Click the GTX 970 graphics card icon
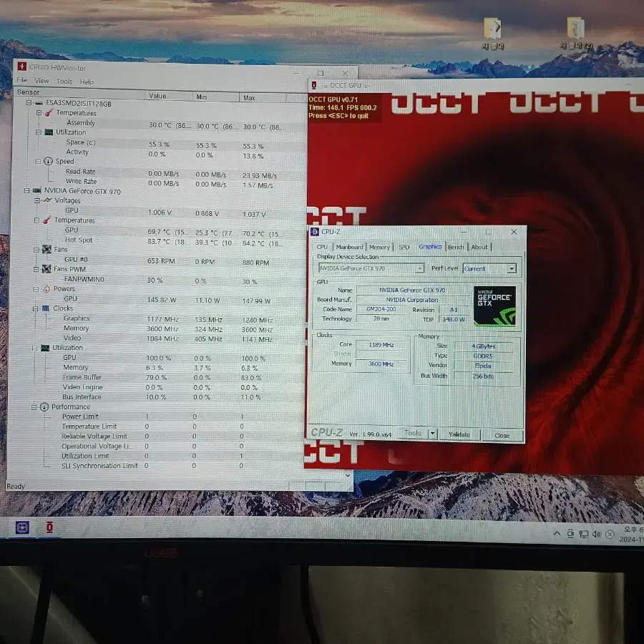 point(36,190)
